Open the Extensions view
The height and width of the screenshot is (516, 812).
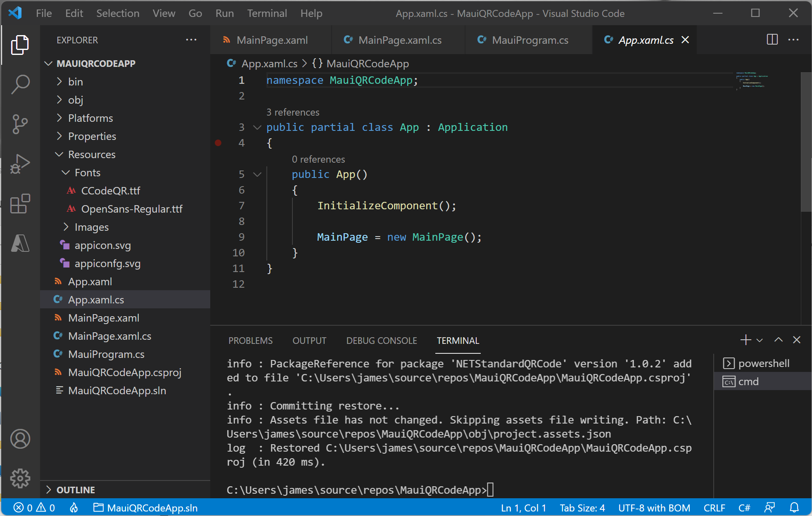(20, 204)
